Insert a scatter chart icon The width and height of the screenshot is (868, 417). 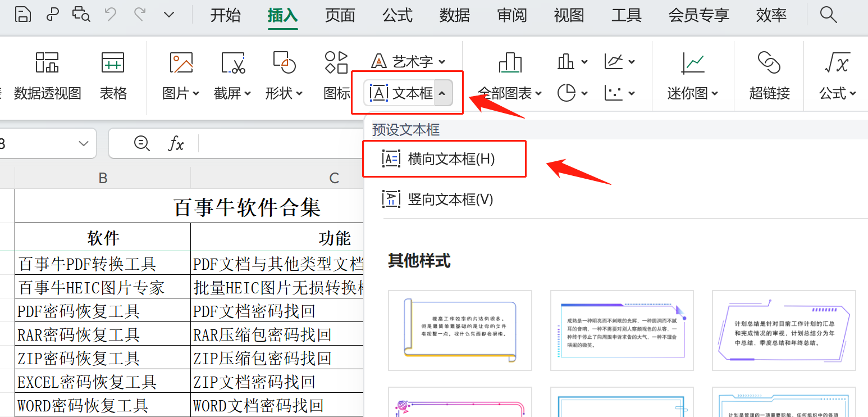(614, 93)
